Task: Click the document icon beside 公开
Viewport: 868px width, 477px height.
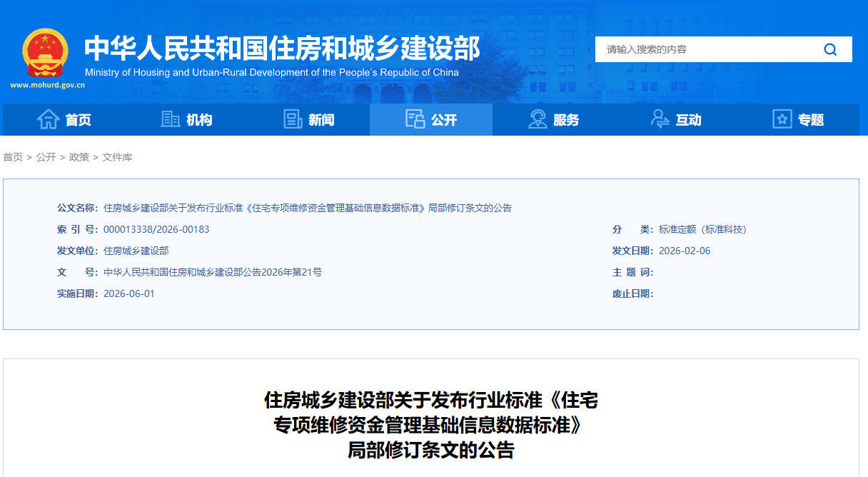Action: [x=415, y=119]
